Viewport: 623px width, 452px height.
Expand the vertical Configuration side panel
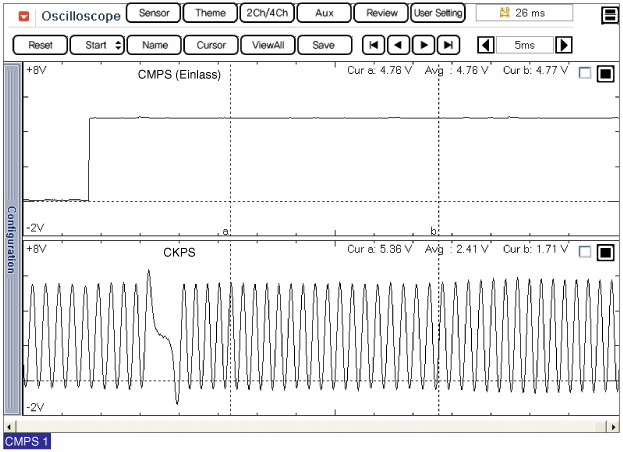click(x=12, y=240)
